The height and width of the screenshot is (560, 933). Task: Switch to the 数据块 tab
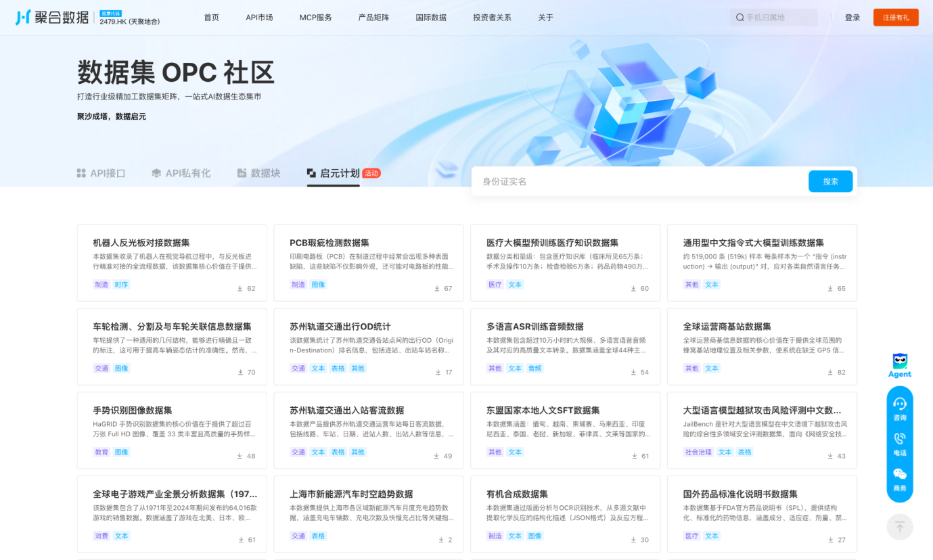258,173
